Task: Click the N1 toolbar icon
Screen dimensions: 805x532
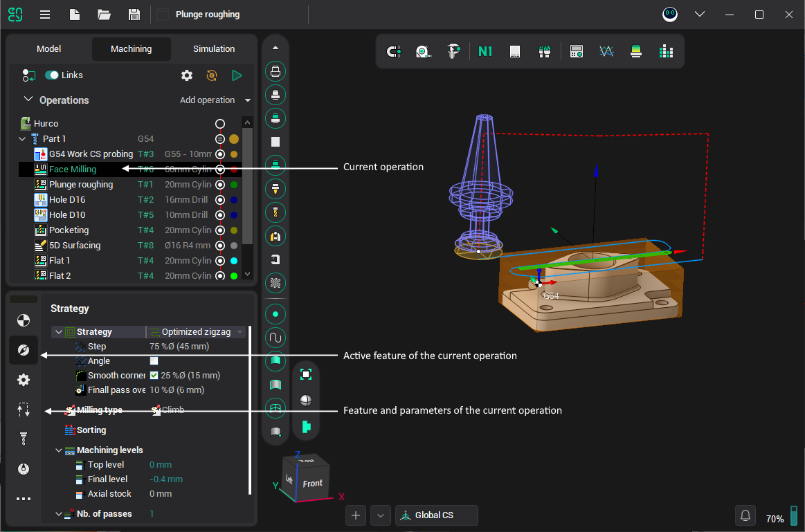Action: 485,51
